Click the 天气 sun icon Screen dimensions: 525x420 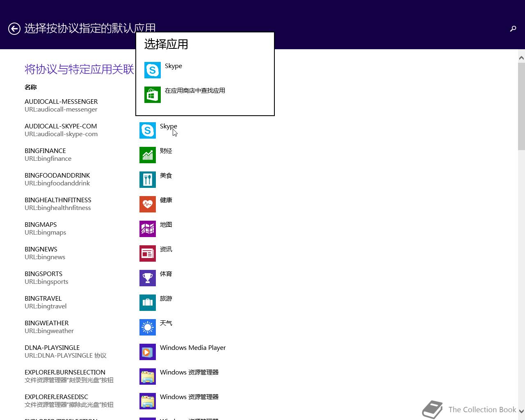click(148, 327)
